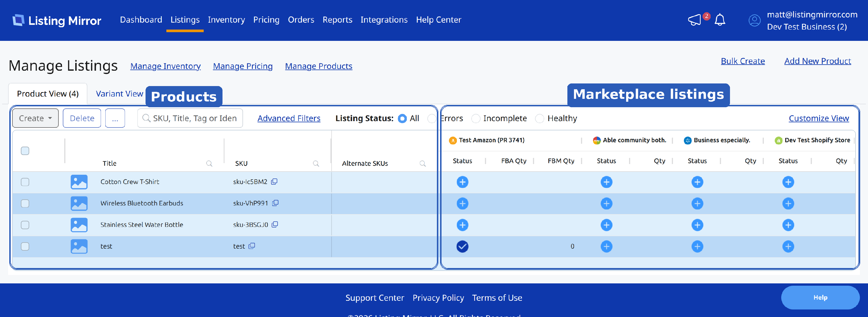Click the Alternate SKUs column search icon

[422, 164]
